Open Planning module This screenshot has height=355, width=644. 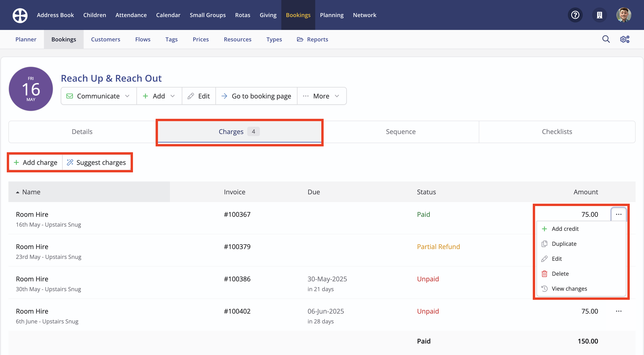[x=332, y=15]
